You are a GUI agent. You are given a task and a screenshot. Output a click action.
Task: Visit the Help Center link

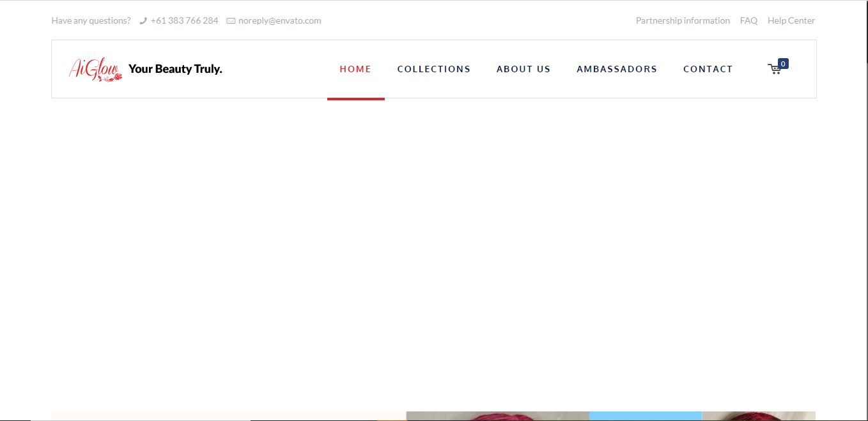pyautogui.click(x=791, y=20)
